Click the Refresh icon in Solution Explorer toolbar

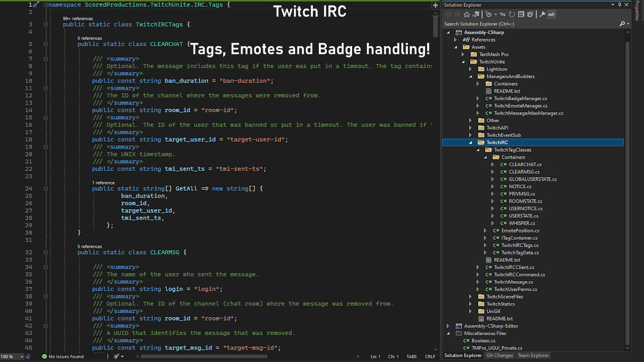[511, 14]
